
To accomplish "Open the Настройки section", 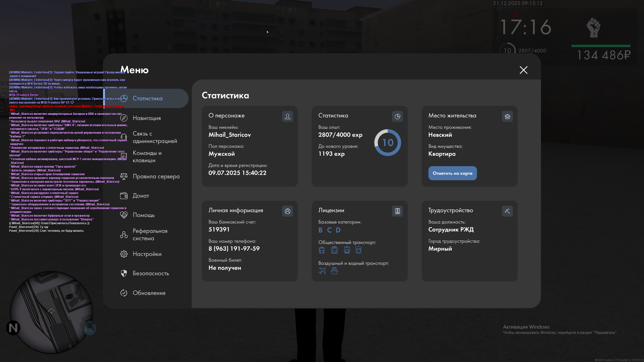I will [x=147, y=254].
